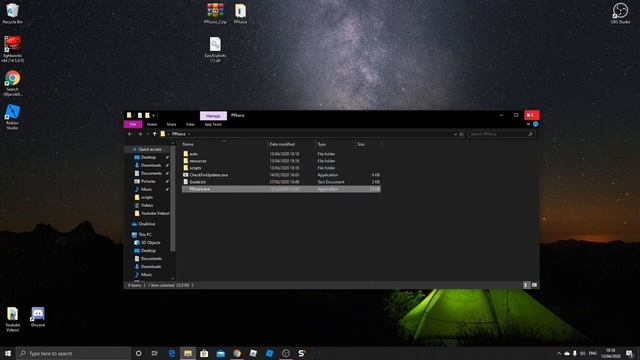The height and width of the screenshot is (360, 640).
Task: Open 3D Objects under This PC
Action: tap(148, 242)
